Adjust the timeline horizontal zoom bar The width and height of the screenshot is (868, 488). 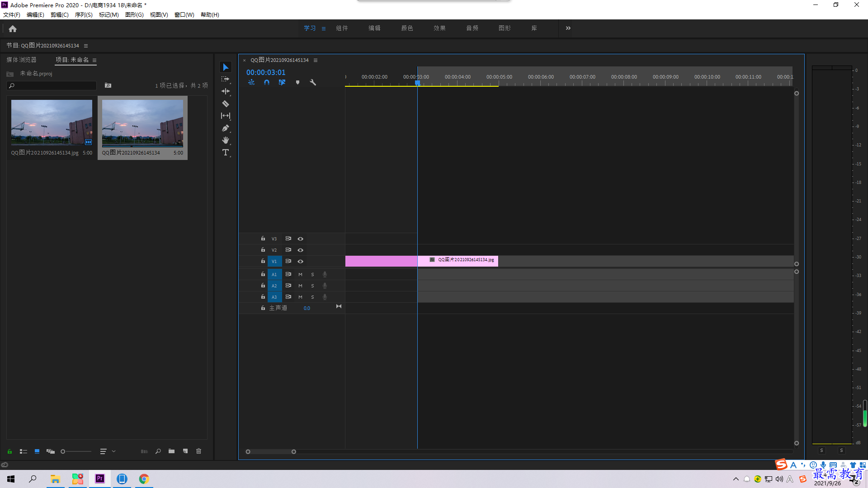point(270,451)
